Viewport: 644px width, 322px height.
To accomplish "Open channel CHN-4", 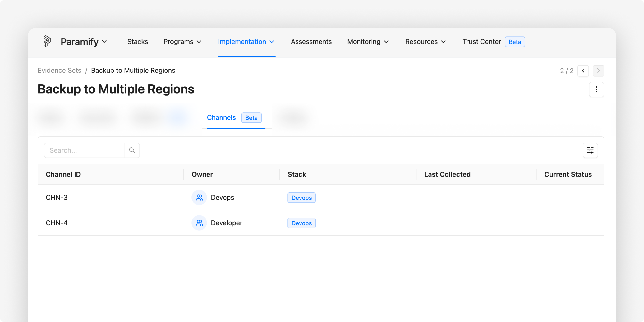I will (57, 223).
